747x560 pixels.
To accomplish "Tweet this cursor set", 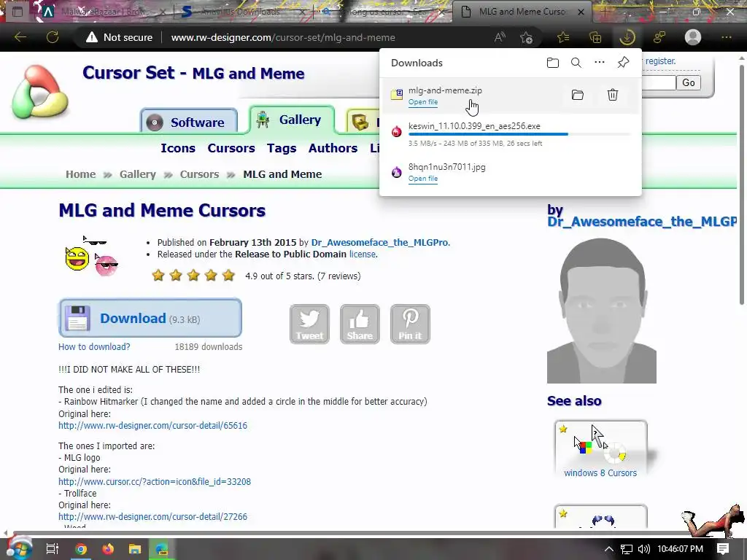I will click(x=309, y=324).
